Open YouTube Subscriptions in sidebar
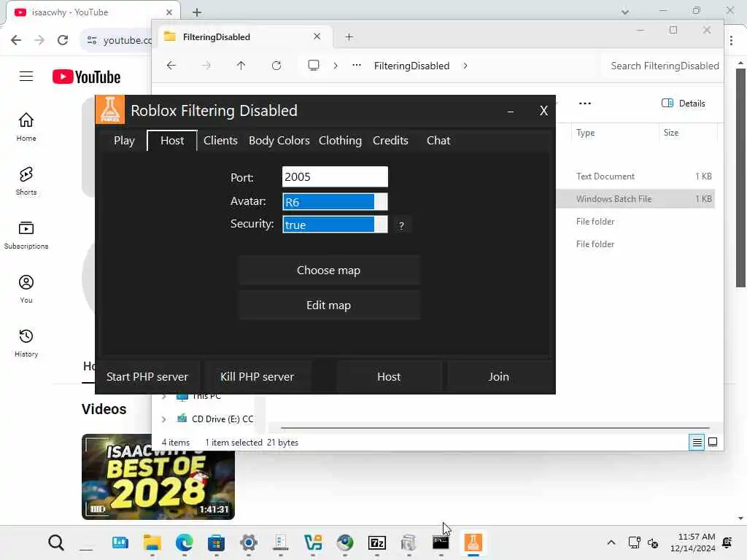The width and height of the screenshot is (747, 560). coord(26,235)
